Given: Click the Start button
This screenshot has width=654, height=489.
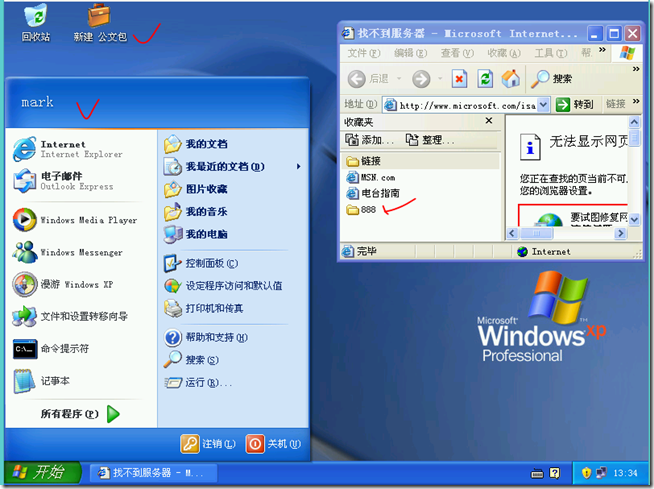Looking at the screenshot, I should (x=42, y=473).
